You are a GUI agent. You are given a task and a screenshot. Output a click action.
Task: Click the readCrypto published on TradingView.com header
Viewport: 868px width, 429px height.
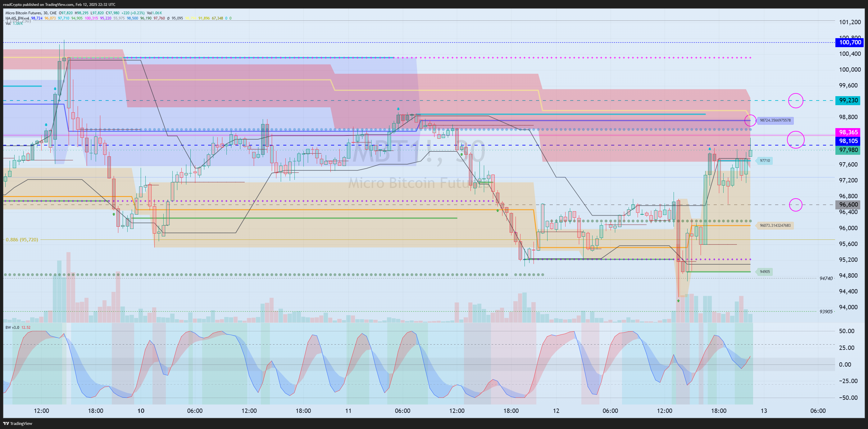point(59,4)
